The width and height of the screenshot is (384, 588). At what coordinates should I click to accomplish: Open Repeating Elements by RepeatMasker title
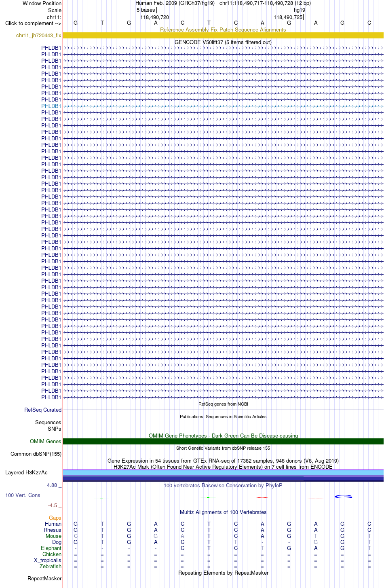tap(223, 573)
